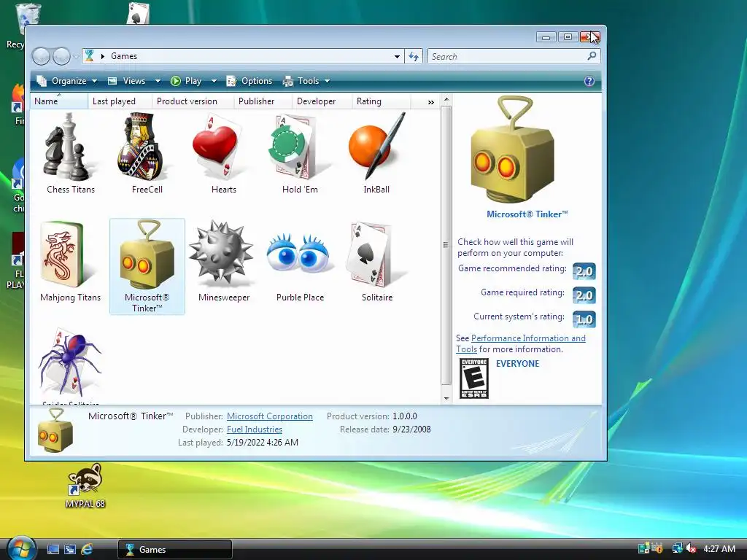Sort by Publisher column header

click(x=263, y=101)
